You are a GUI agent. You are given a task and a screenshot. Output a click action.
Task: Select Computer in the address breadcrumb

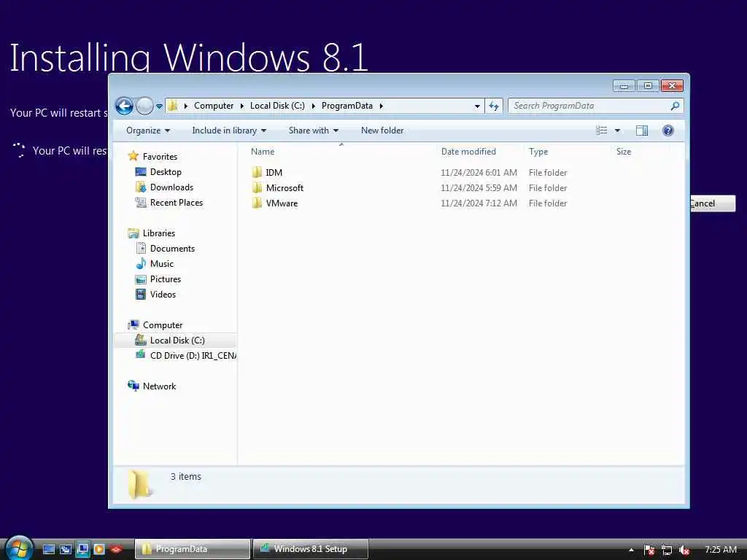pos(214,106)
